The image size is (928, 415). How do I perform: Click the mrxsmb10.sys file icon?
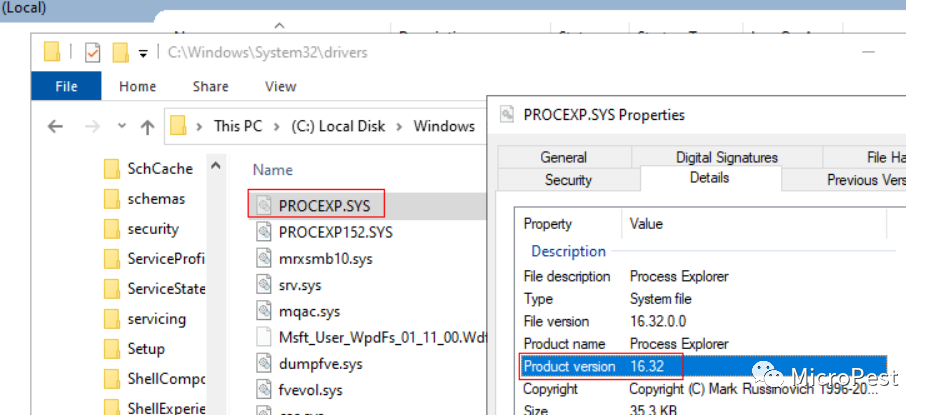tap(263, 258)
